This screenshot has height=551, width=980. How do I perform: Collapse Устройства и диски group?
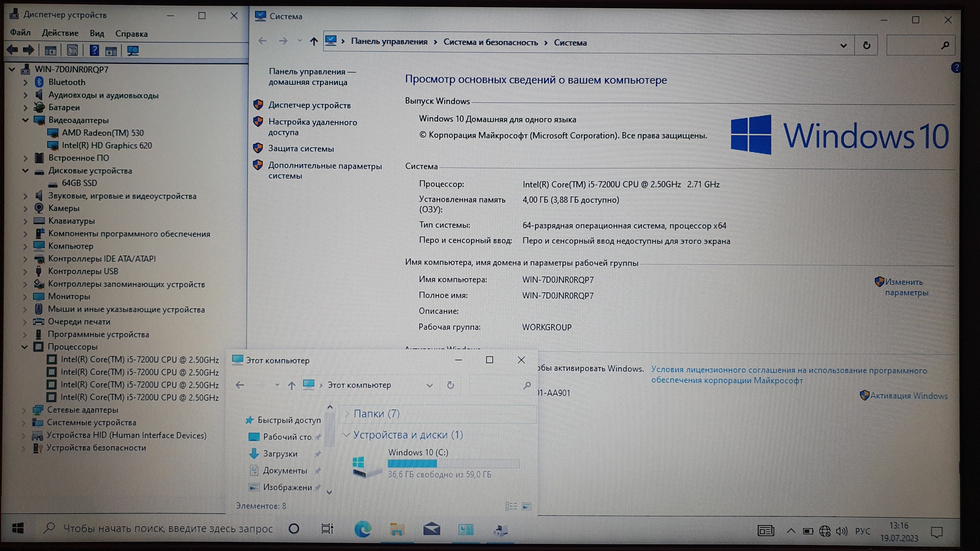point(346,435)
